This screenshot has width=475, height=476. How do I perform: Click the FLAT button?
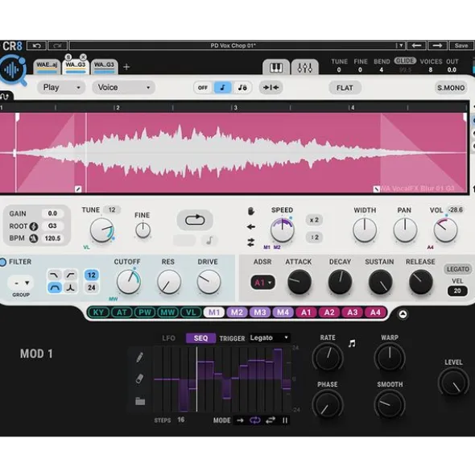pos(345,88)
